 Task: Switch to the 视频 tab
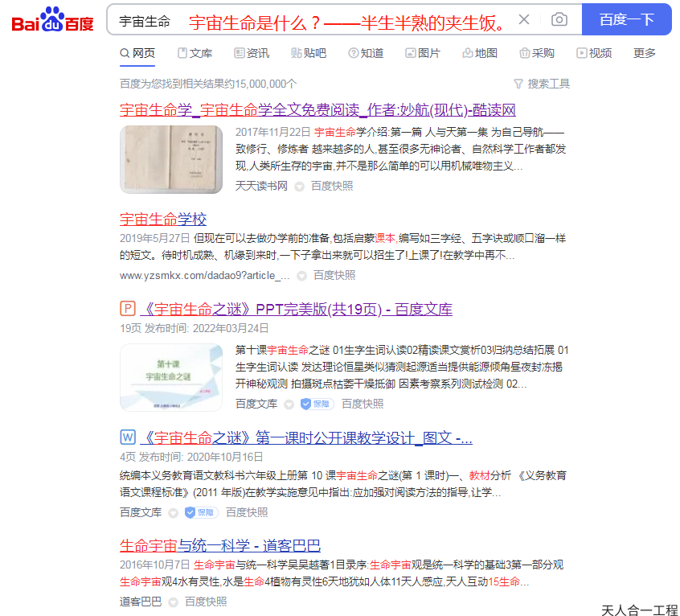pyautogui.click(x=594, y=53)
